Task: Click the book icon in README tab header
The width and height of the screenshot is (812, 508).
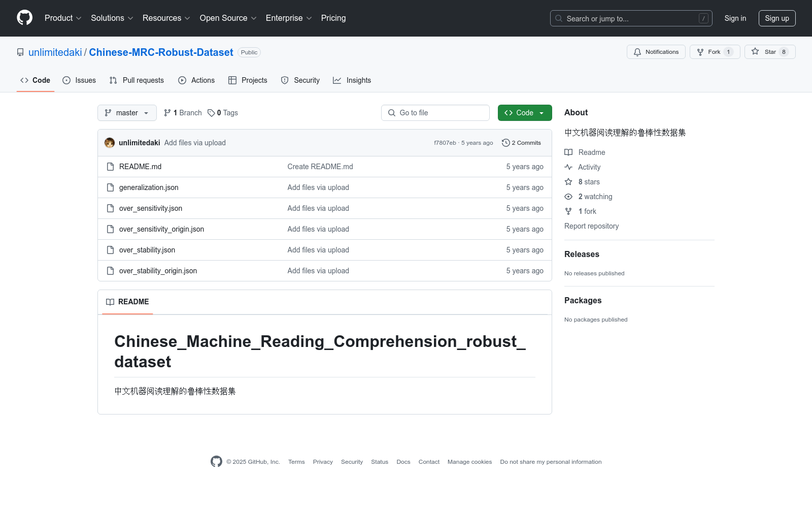Action: [x=110, y=302]
